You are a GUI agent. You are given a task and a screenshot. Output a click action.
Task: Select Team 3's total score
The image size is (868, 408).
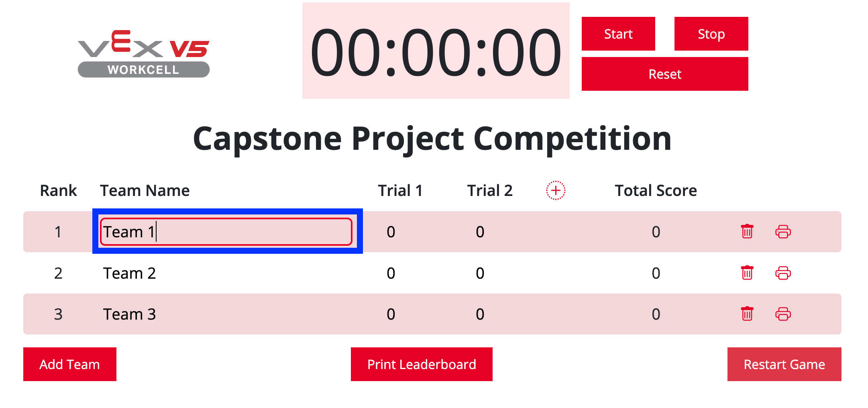click(x=656, y=314)
